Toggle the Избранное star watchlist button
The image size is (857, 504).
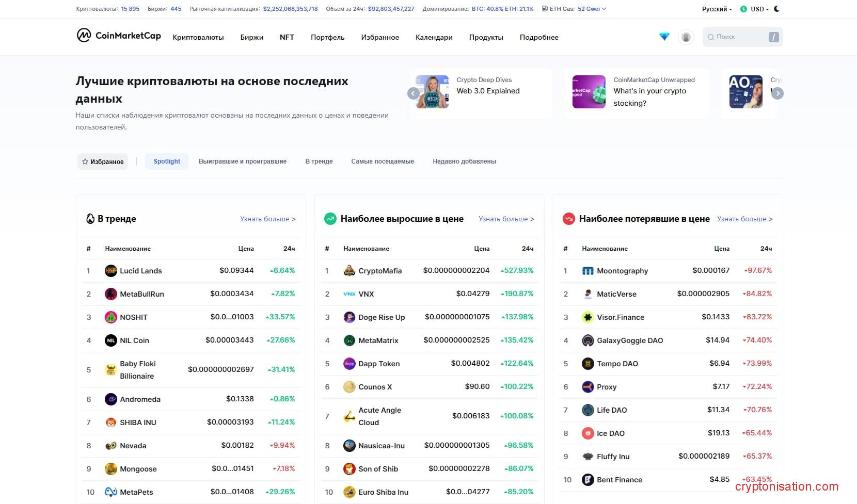click(x=103, y=161)
